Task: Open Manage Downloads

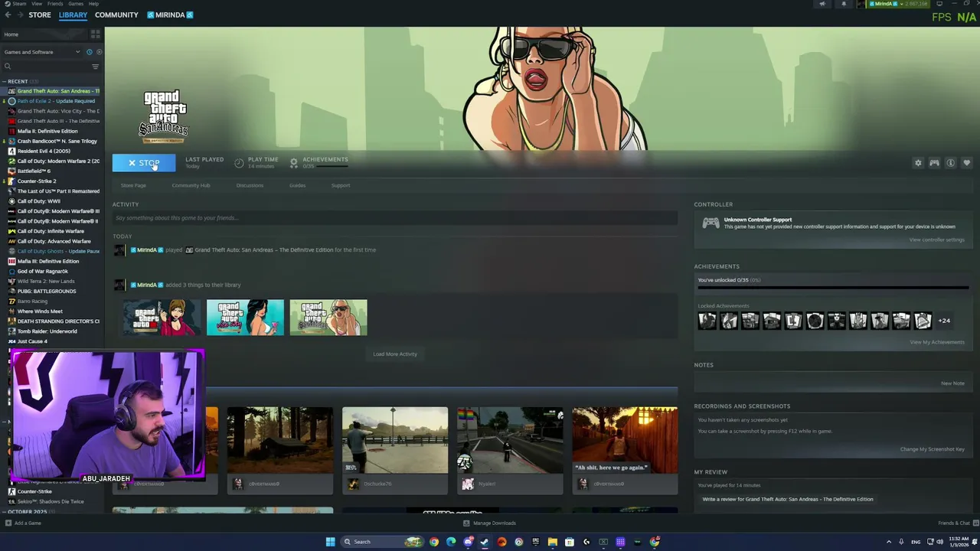Action: (489, 523)
